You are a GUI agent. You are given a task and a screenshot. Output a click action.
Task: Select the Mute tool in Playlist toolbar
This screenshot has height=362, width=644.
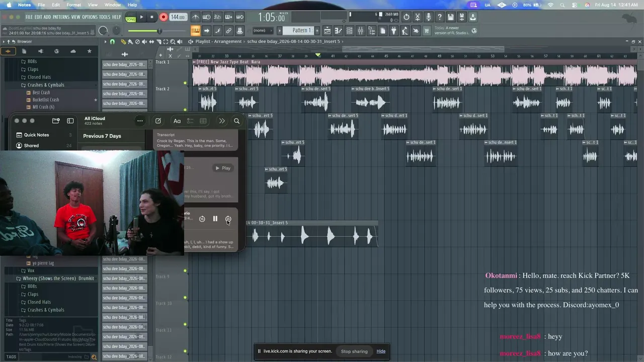[x=144, y=42]
